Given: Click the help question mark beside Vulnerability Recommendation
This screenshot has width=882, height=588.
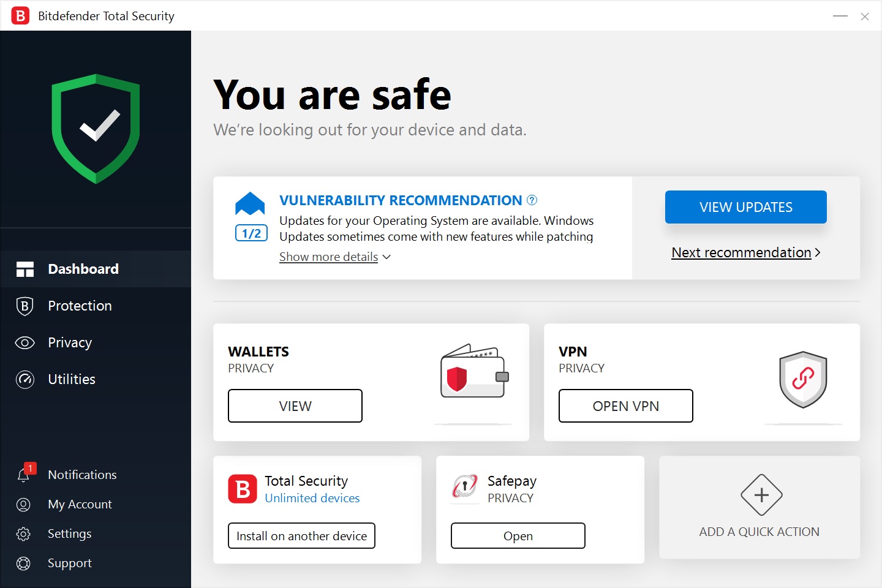Looking at the screenshot, I should [x=532, y=200].
